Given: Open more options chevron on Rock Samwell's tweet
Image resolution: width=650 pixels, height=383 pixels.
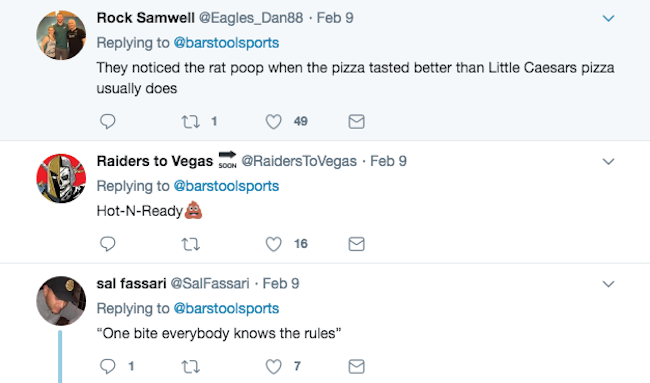Looking at the screenshot, I should click(x=608, y=18).
